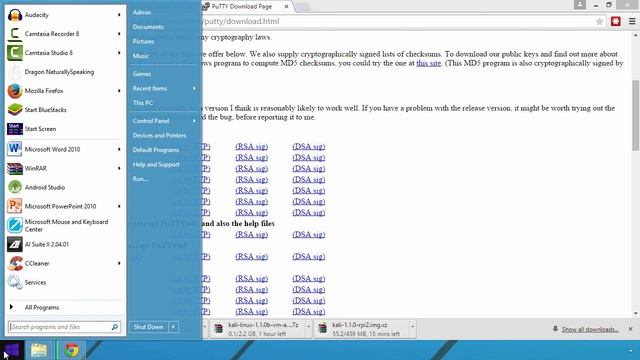
Task: Click the page vertical scrollbar thumb
Action: pyautogui.click(x=636, y=116)
